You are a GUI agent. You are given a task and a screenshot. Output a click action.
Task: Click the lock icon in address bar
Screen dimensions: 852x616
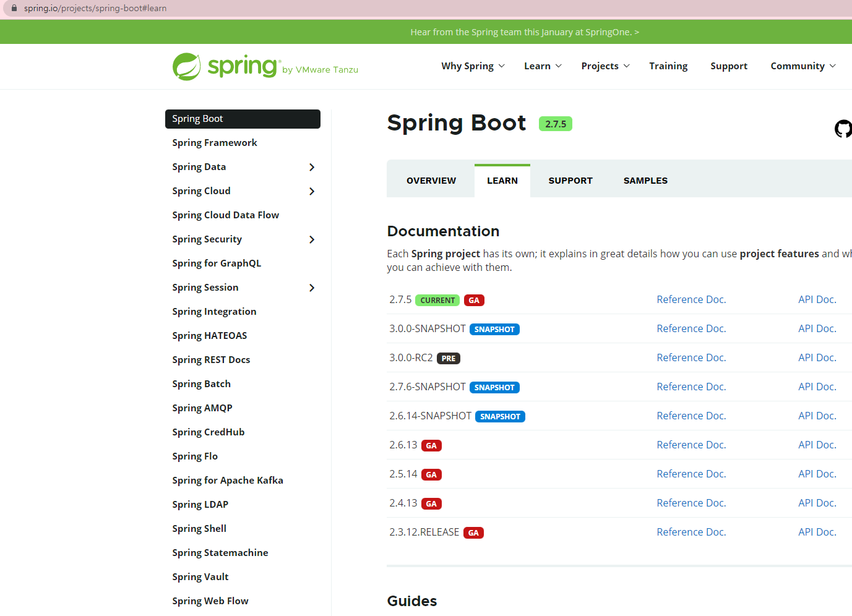(x=14, y=8)
